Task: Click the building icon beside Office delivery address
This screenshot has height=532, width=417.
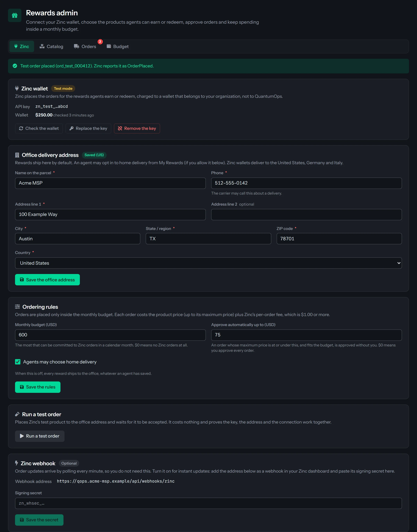Action: (17, 155)
